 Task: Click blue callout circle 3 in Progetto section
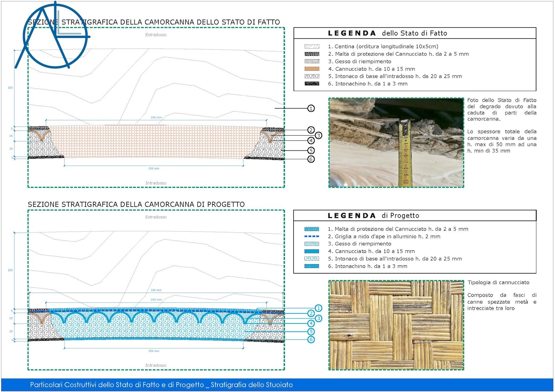318,318
